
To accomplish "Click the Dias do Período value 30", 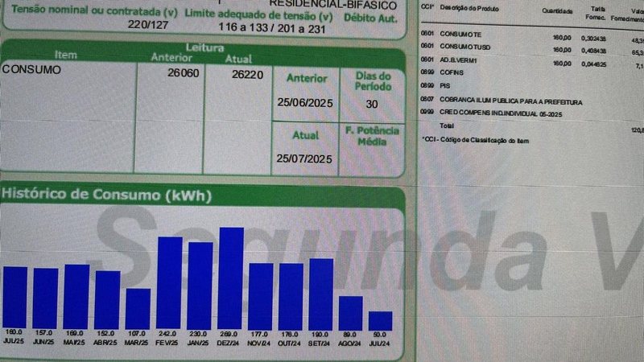I will (372, 104).
